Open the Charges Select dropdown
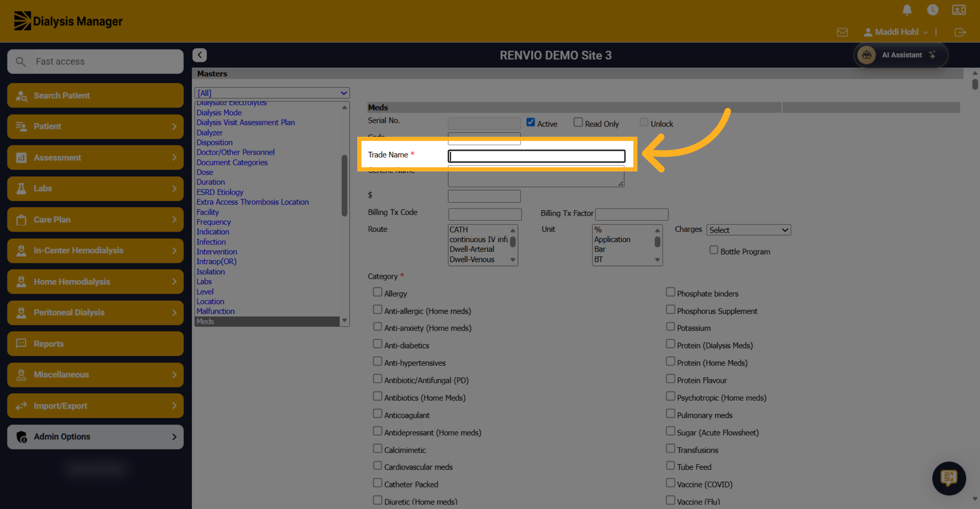This screenshot has width=980, height=509. (748, 230)
